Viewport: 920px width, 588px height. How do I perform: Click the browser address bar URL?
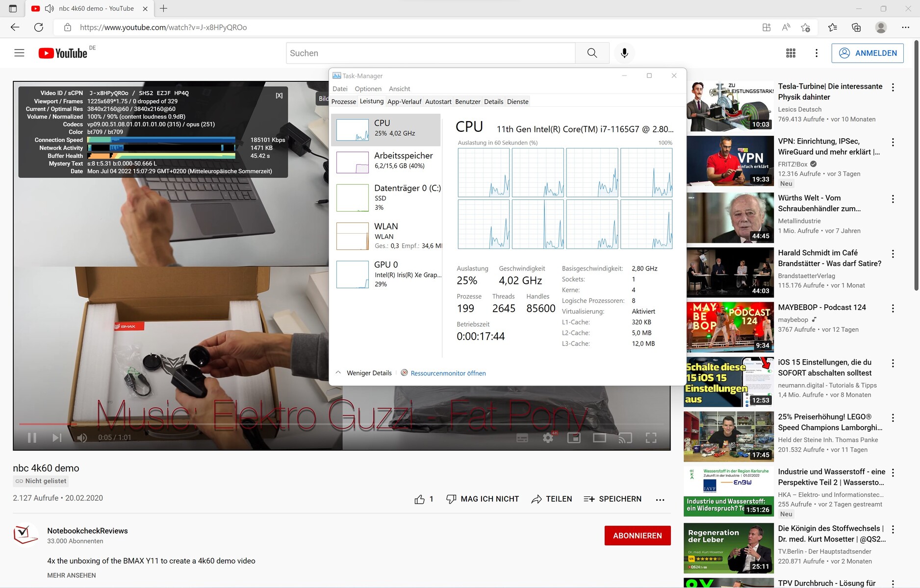click(x=163, y=27)
